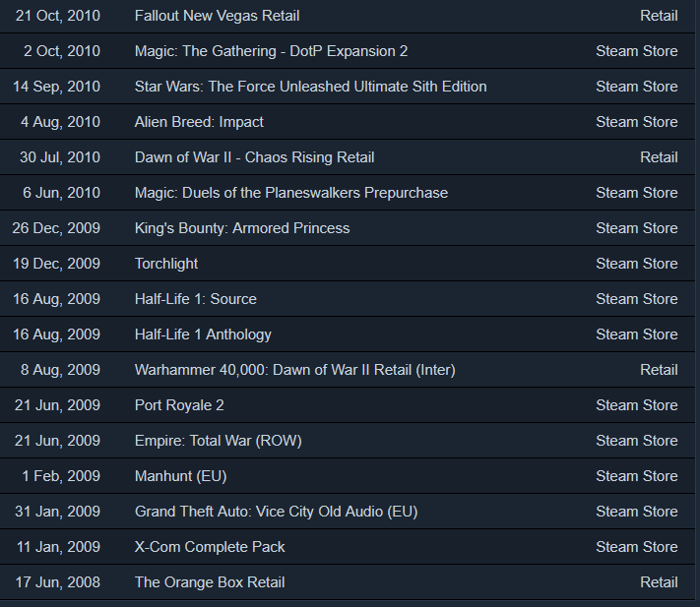Viewport: 700px width, 607px height.
Task: Click the Half-Life 1 Anthology row
Action: (x=348, y=334)
